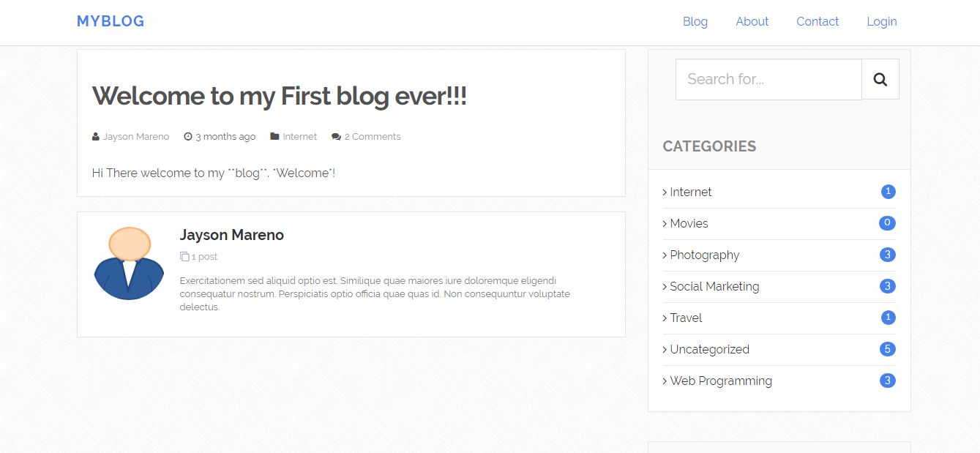The width and height of the screenshot is (980, 453).
Task: Open the Photography category chevron
Action: [x=665, y=255]
